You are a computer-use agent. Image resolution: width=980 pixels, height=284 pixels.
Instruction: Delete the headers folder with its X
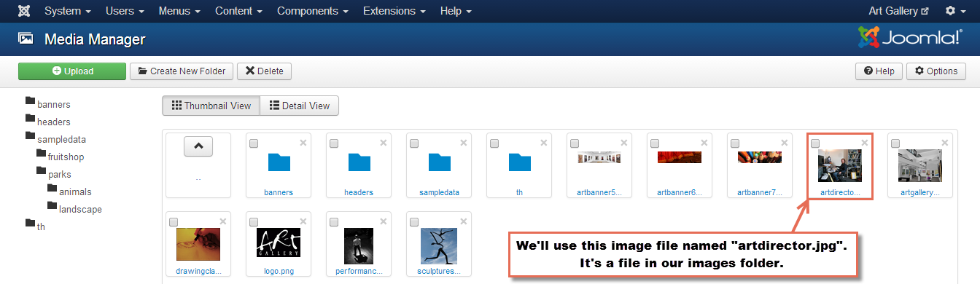click(384, 143)
